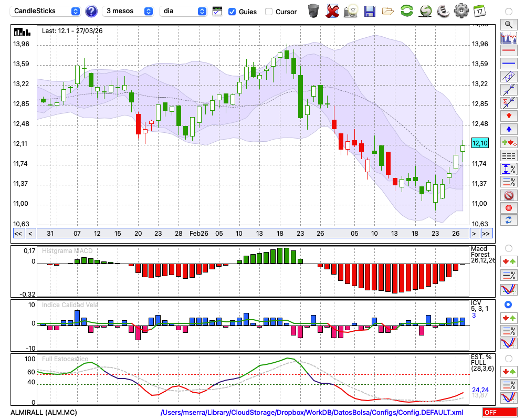Uncheck the Guies checkbox
The width and height of the screenshot is (525, 420).
pos(232,12)
